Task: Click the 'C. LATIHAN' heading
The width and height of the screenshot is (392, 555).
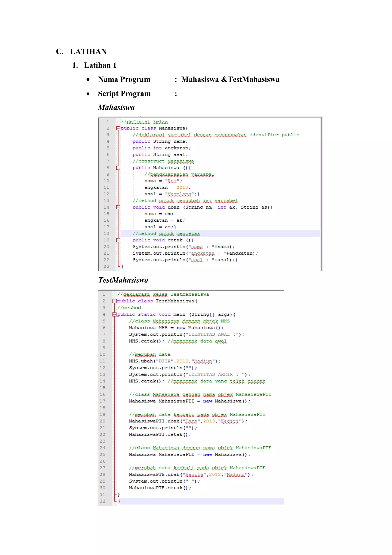Action: click(x=81, y=52)
